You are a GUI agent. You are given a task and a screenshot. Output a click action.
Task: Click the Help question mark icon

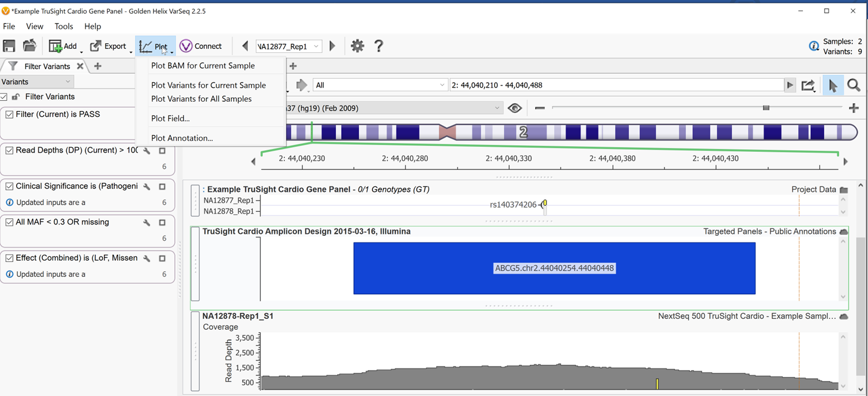tap(378, 46)
